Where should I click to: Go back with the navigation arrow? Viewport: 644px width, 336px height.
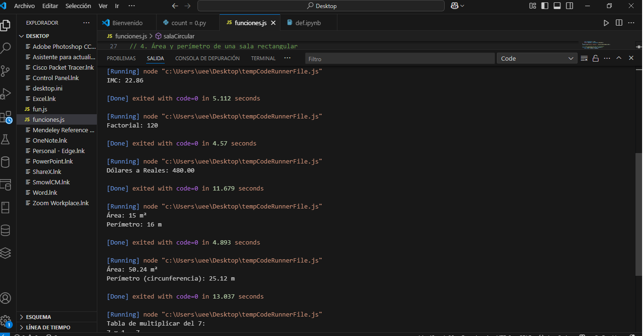point(175,6)
